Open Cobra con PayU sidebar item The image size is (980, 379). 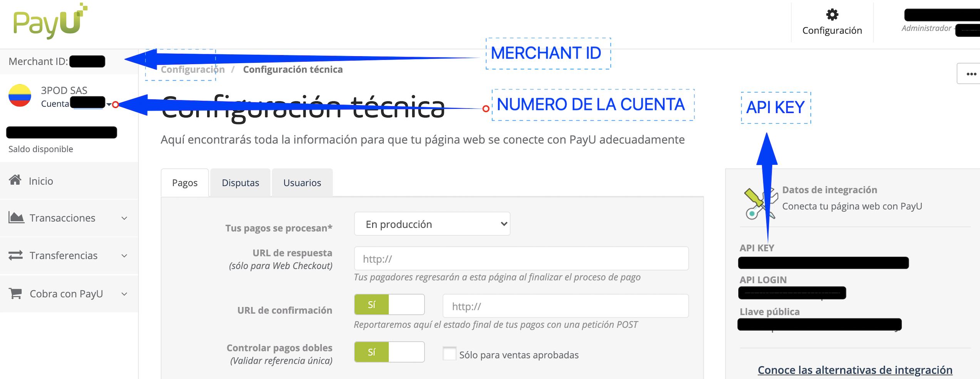(x=69, y=294)
